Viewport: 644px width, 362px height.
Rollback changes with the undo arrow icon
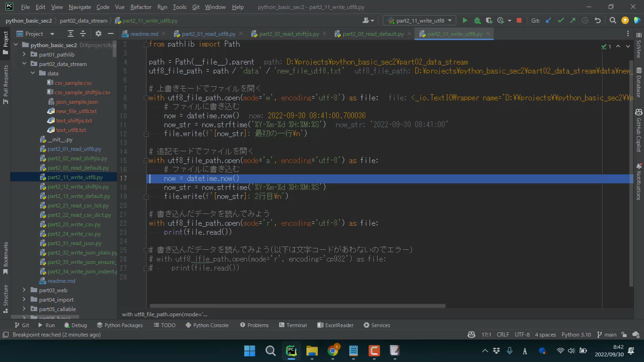tap(597, 21)
